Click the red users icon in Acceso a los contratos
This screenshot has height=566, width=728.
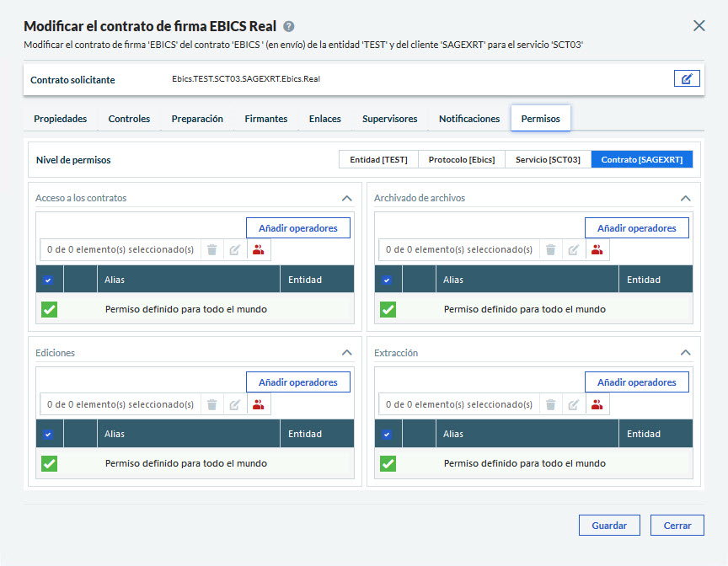pyautogui.click(x=259, y=249)
